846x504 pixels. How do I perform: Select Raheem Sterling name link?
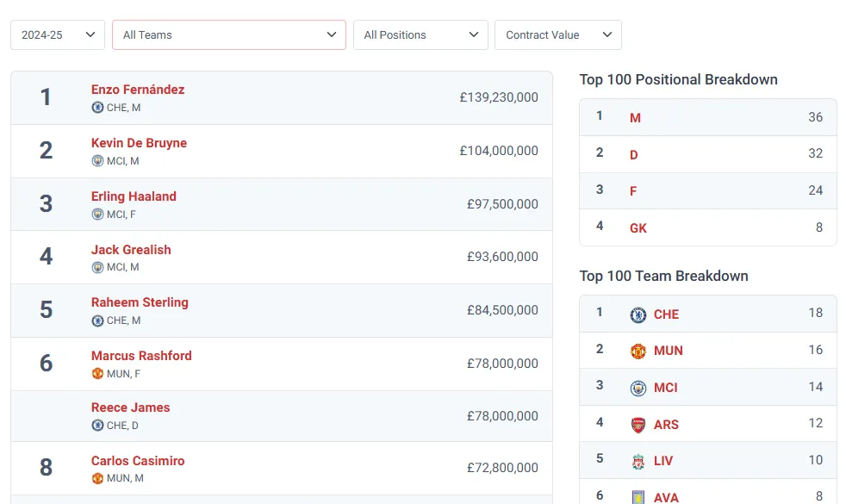pyautogui.click(x=140, y=302)
